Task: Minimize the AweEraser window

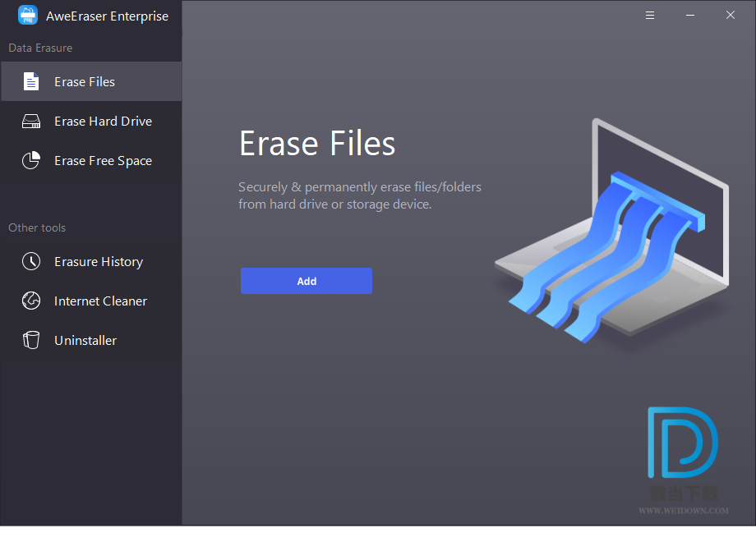Action: pyautogui.click(x=690, y=16)
